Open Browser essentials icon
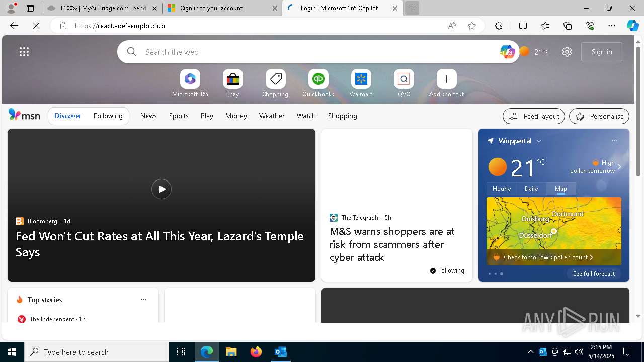 [590, 26]
